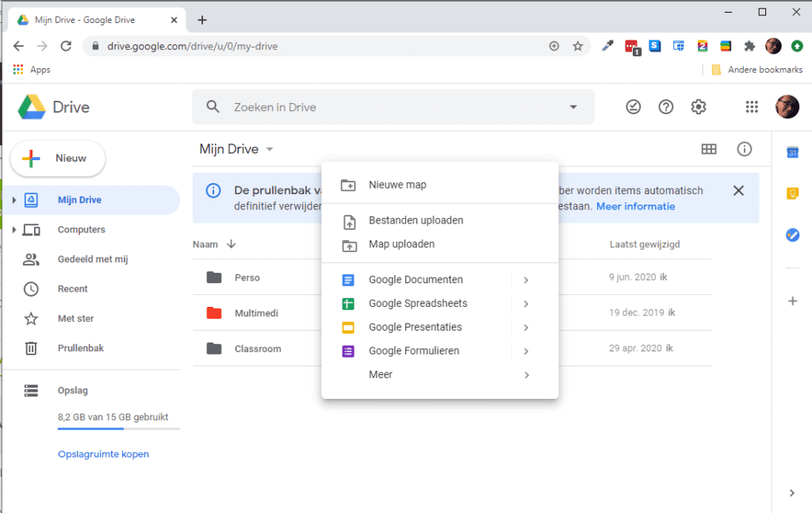Dismiss the prullenbak info banner with X
Screen dimensions: 812x513
click(738, 190)
